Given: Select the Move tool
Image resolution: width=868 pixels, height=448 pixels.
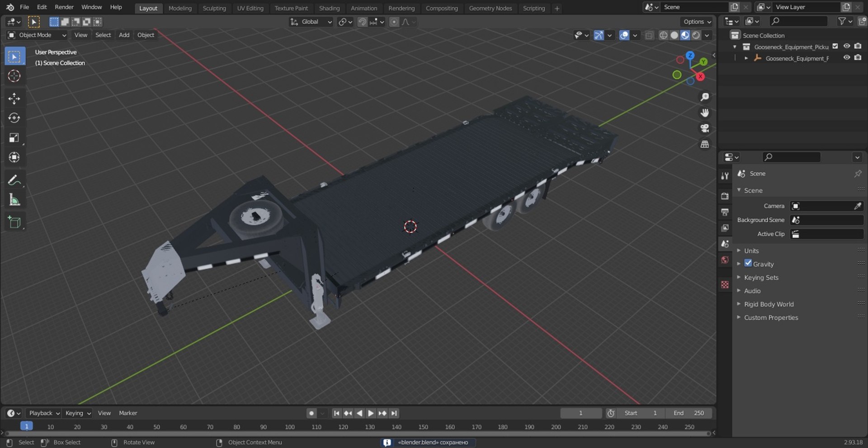Looking at the screenshot, I should [14, 99].
